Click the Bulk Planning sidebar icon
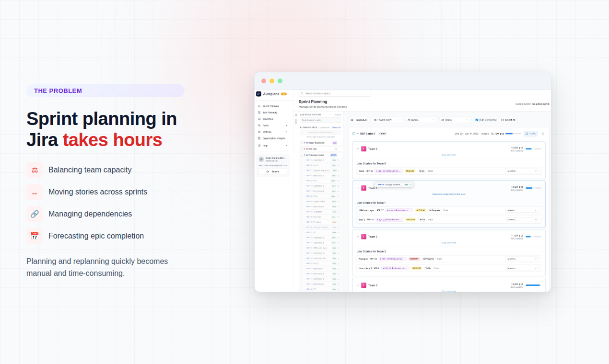The height and width of the screenshot is (364, 609). coord(259,113)
